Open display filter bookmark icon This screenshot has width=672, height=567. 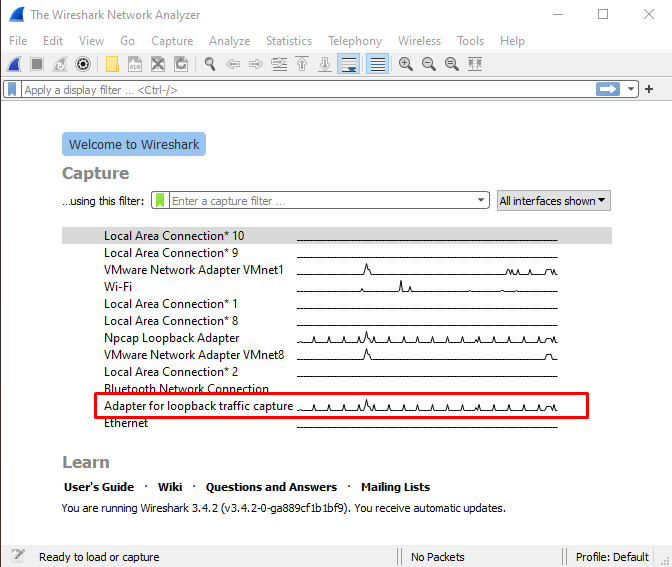12,90
